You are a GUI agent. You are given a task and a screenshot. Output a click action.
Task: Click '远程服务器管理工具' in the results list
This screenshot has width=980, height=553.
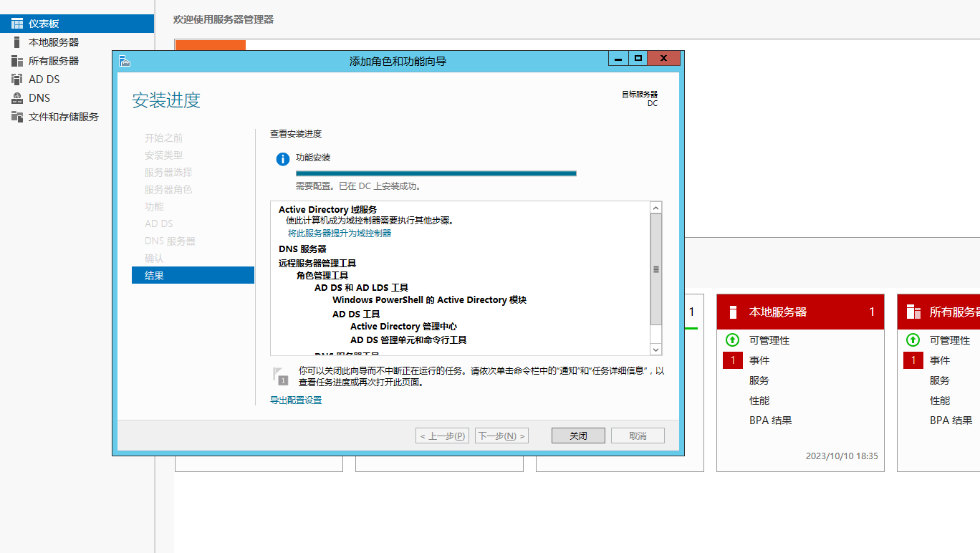point(317,263)
